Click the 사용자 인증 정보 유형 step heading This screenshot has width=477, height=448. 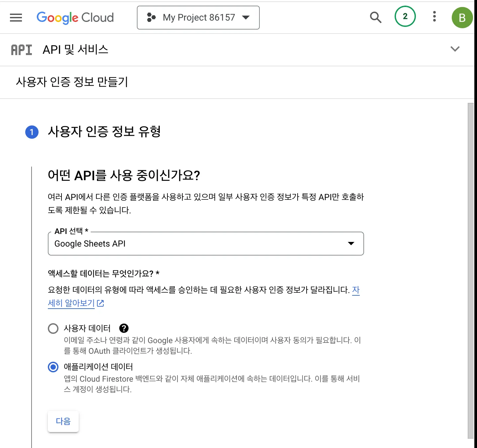point(104,132)
